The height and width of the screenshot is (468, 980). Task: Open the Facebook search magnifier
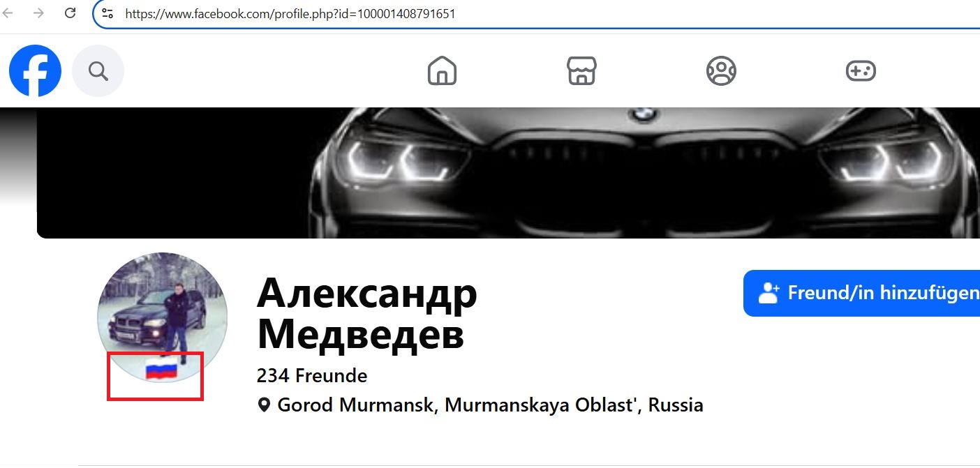(98, 70)
